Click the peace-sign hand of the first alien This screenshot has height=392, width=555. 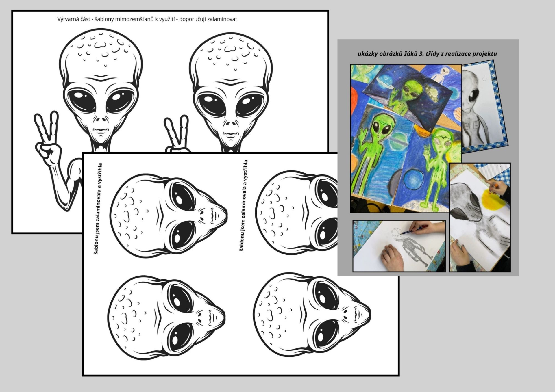(x=48, y=139)
